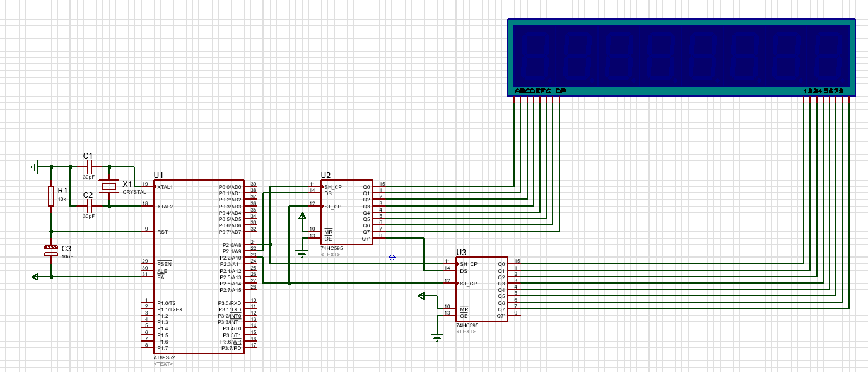
Task: Click the XTAL2 pin label
Action: pos(165,207)
